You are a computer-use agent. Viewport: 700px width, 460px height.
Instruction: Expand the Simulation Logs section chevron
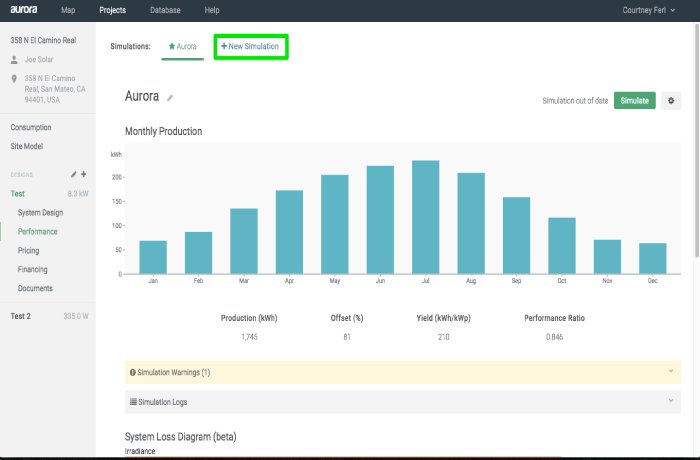point(671,401)
